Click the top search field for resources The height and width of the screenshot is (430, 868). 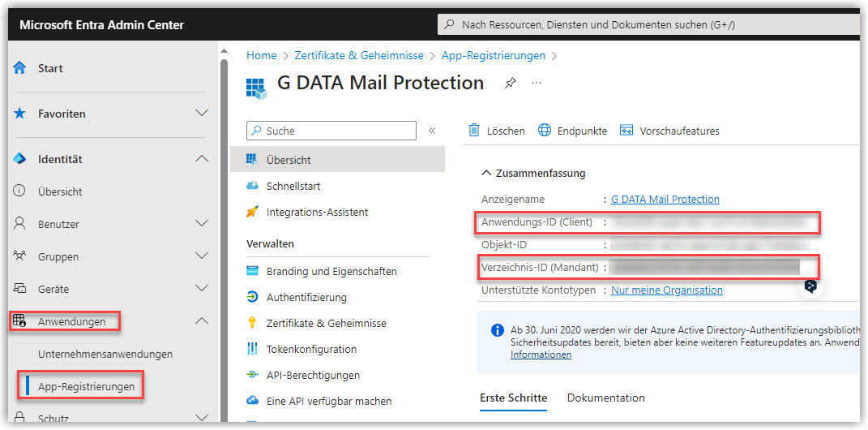649,24
